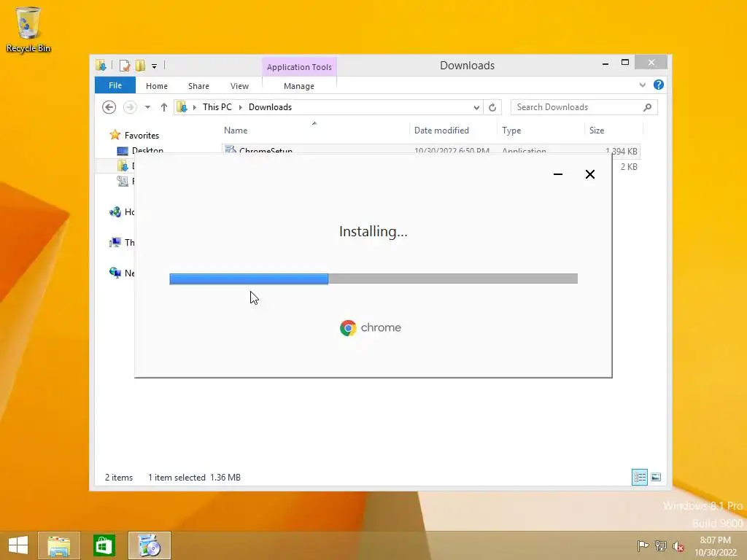Switch to the Home ribbon tab
This screenshot has width=747, height=560.
pos(157,86)
